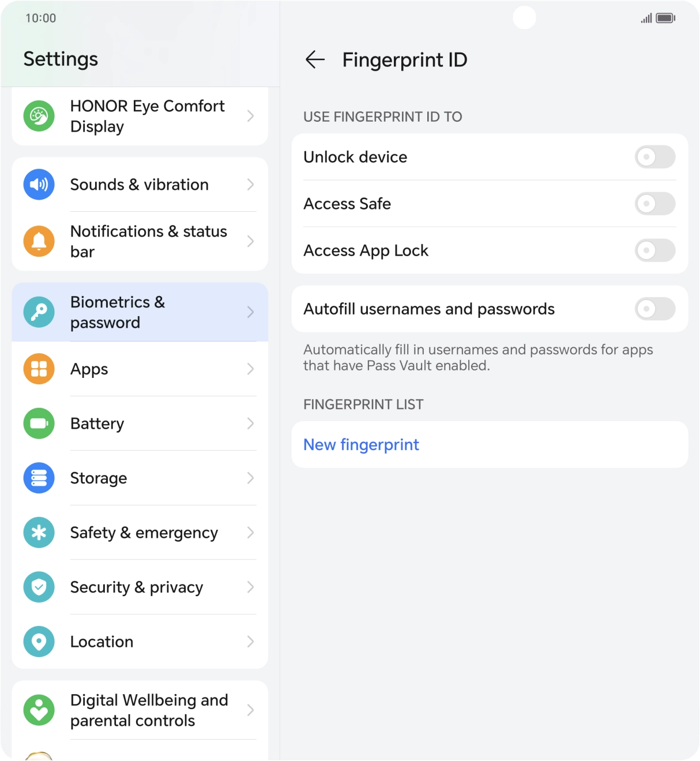Screen dimensions: 700x761
Task: Open Apps via its grid icon
Action: (x=38, y=369)
